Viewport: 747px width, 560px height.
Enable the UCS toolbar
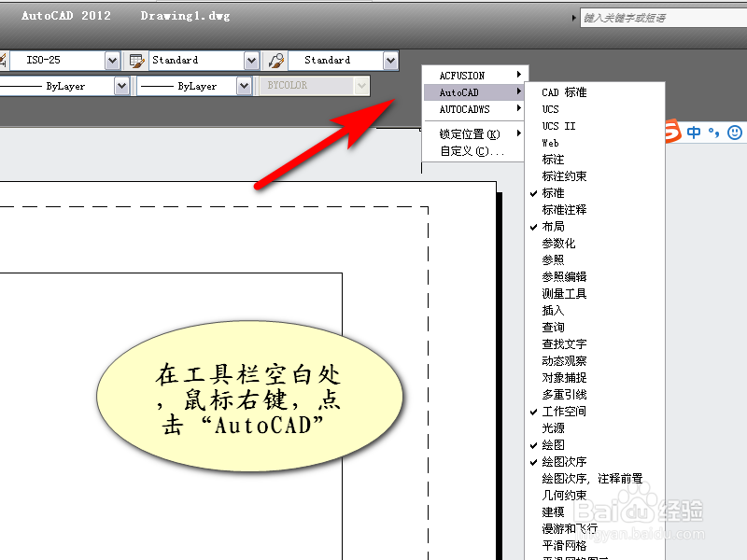click(595, 109)
